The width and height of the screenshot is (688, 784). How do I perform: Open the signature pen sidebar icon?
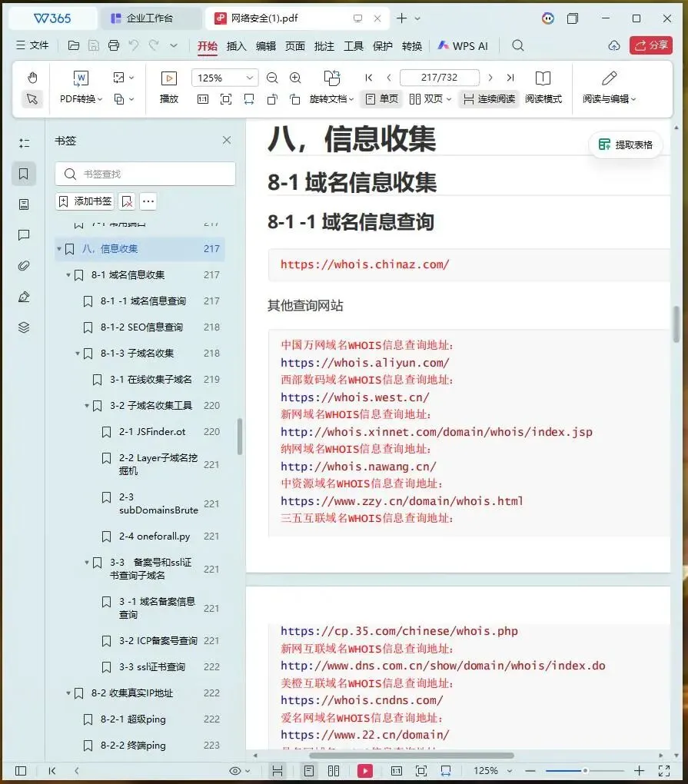click(x=24, y=297)
